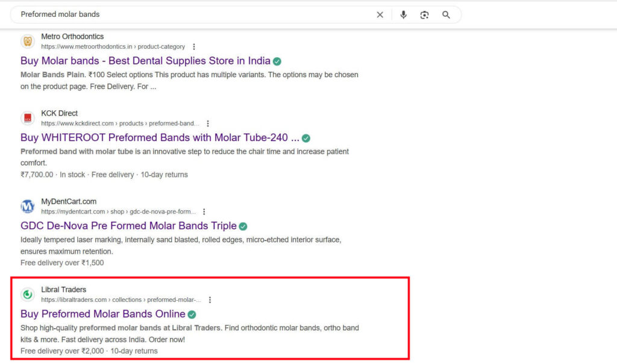Open the KCK Direct favicon

coord(28,118)
